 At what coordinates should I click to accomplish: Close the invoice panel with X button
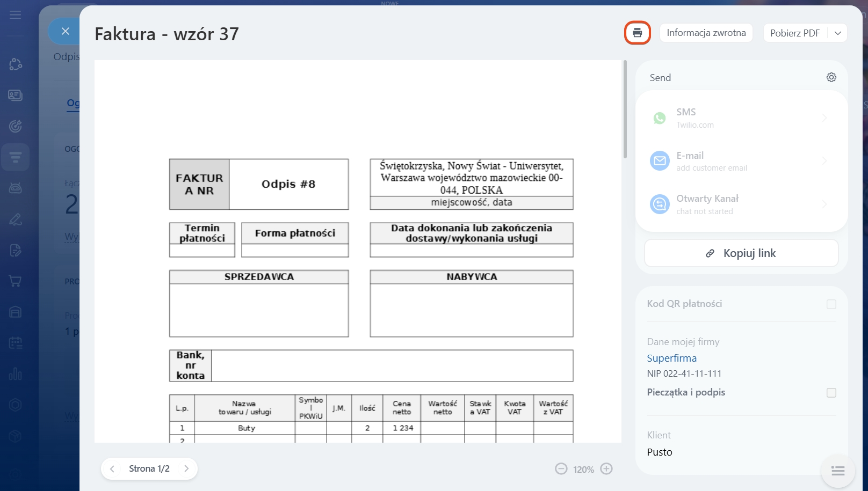pos(66,32)
